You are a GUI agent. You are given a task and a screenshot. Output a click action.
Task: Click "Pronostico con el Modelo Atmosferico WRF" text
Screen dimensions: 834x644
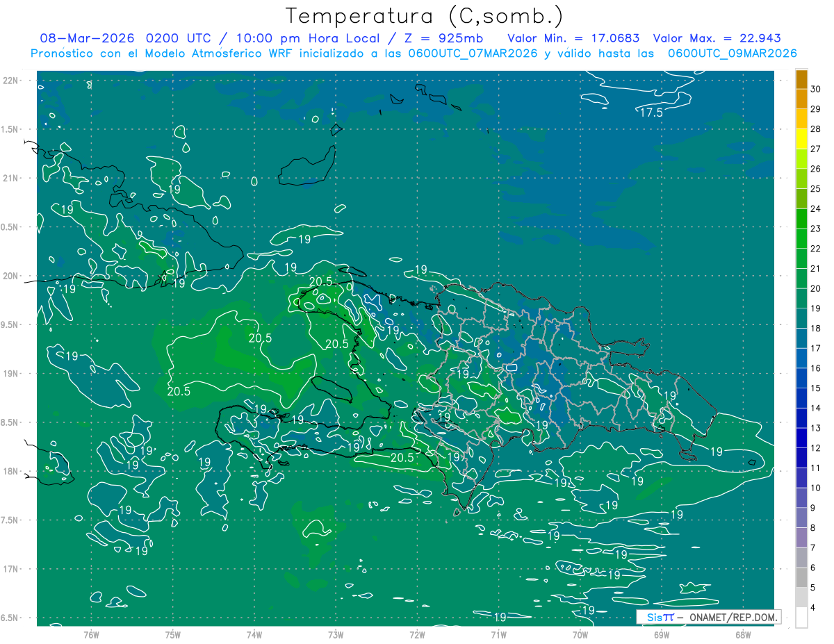pyautogui.click(x=163, y=53)
